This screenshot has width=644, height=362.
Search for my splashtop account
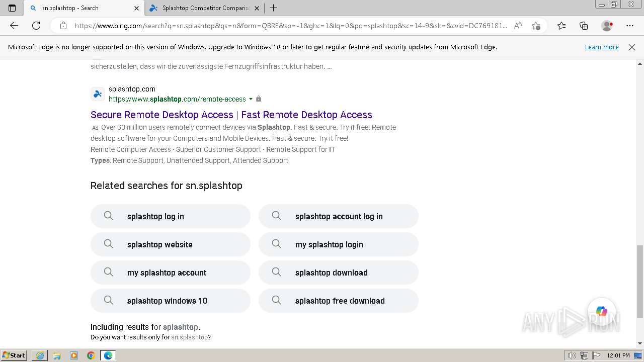[171, 273]
